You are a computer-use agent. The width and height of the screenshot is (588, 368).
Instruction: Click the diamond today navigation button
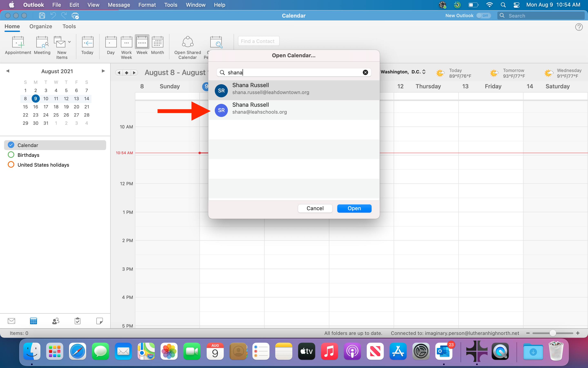[127, 73]
